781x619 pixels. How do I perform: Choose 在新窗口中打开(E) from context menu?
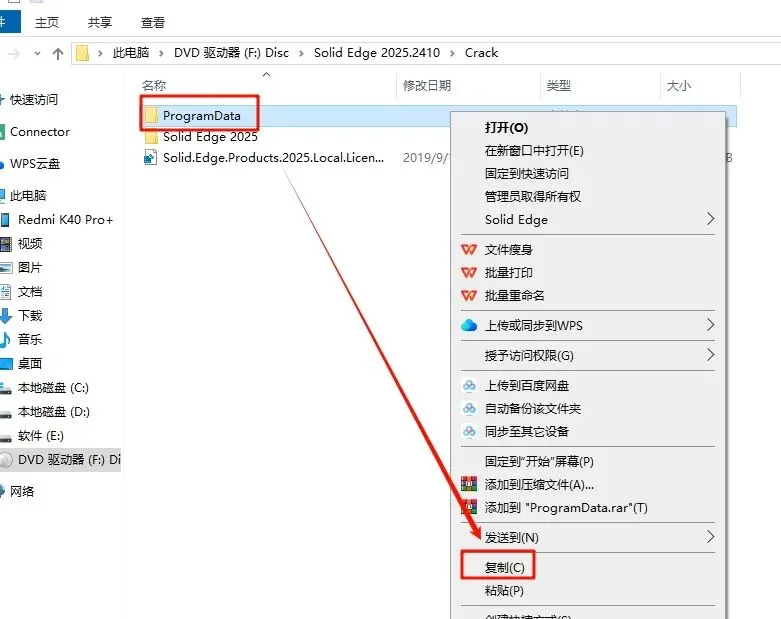pyautogui.click(x=534, y=150)
